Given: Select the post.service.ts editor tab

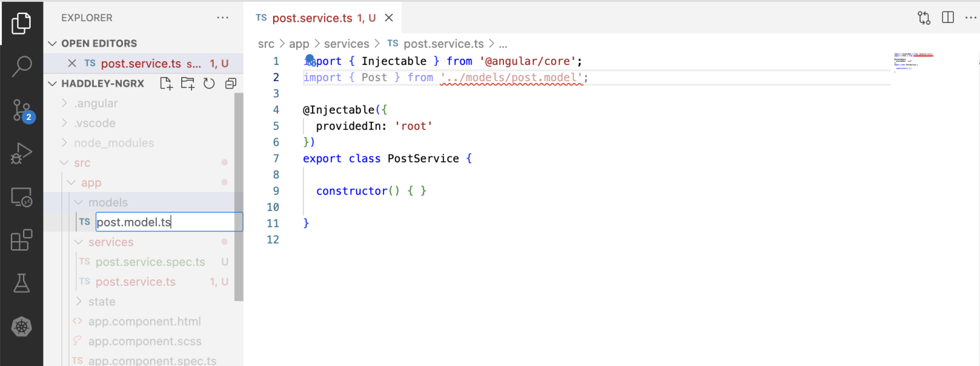Looking at the screenshot, I should point(312,18).
